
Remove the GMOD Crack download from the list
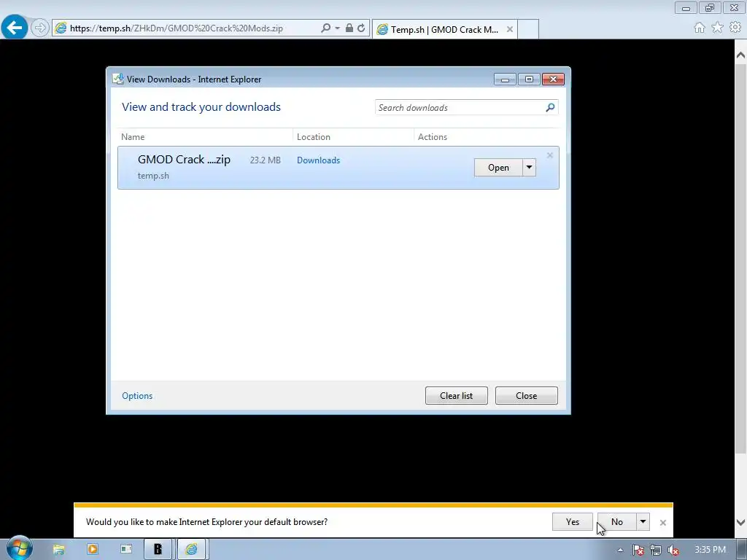550,155
